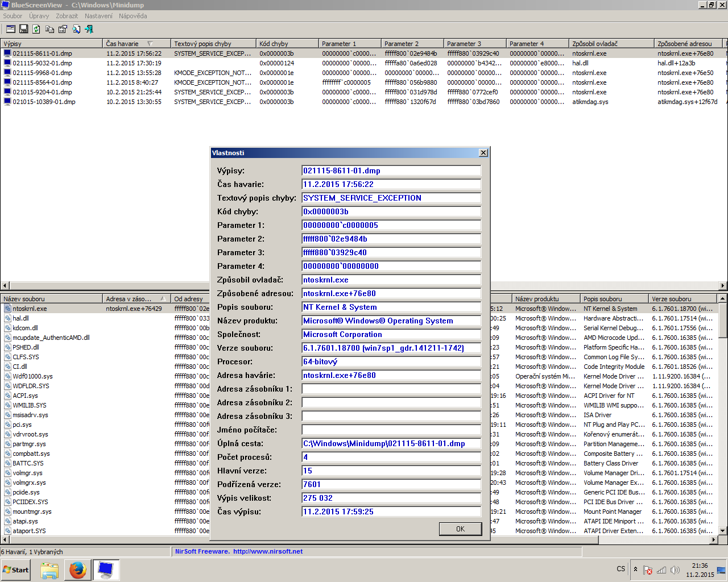This screenshot has width=728, height=582.
Task: Click the Výpisy field in the dialog
Action: 391,171
